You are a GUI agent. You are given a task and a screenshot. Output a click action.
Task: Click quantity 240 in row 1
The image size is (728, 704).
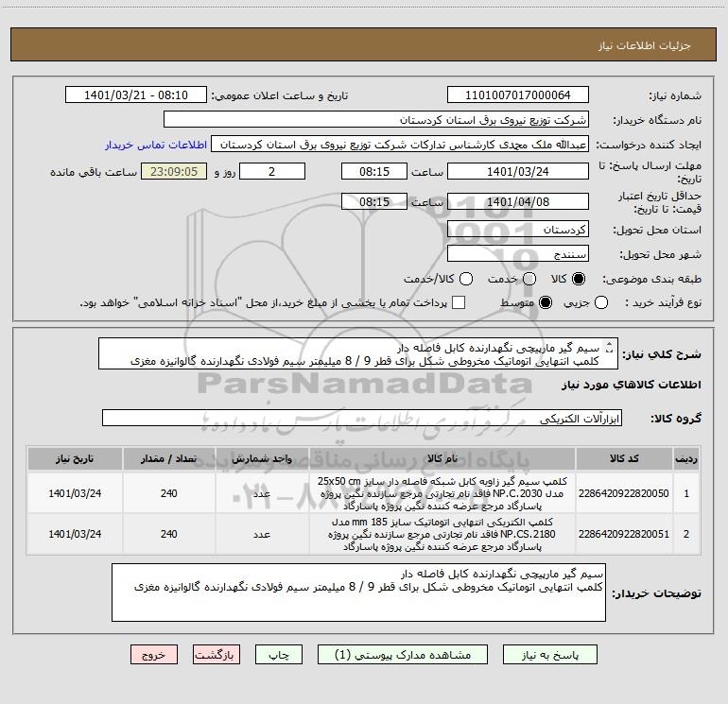pos(168,493)
